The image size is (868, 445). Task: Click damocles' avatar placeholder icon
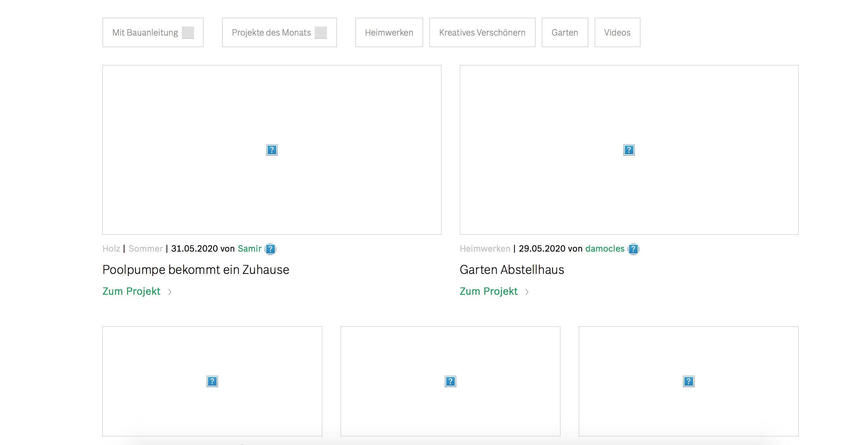pyautogui.click(x=633, y=249)
